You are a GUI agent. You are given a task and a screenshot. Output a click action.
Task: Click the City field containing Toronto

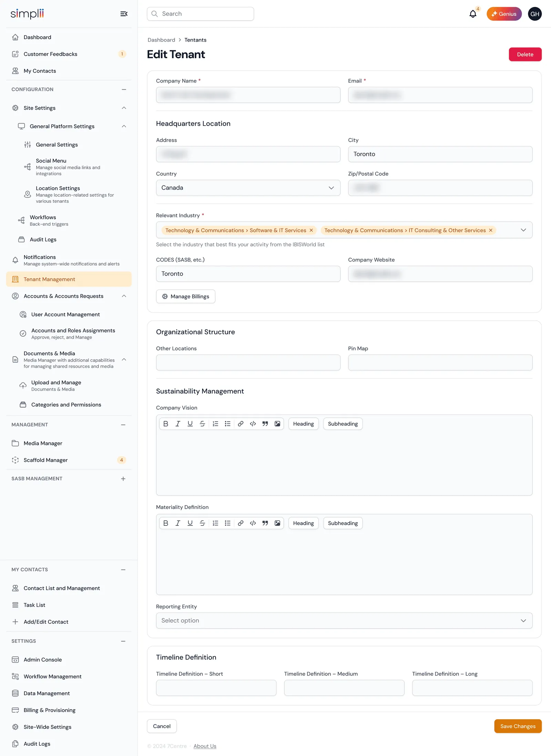[440, 154]
